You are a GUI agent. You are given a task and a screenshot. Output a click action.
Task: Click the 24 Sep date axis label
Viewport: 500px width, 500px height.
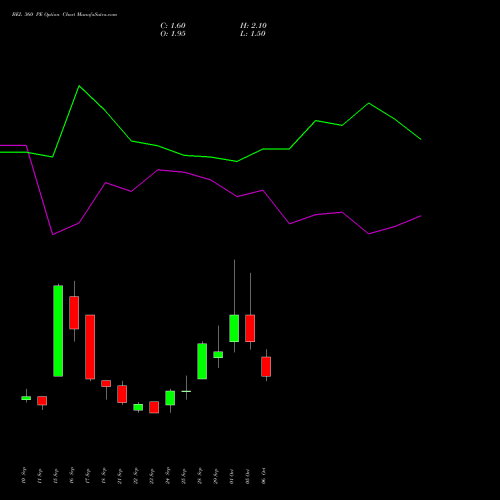(x=167, y=475)
